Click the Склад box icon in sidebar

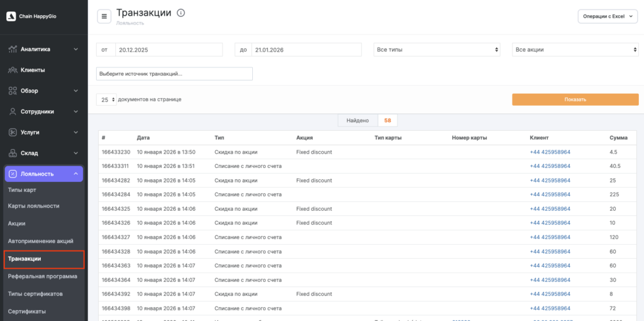13,153
